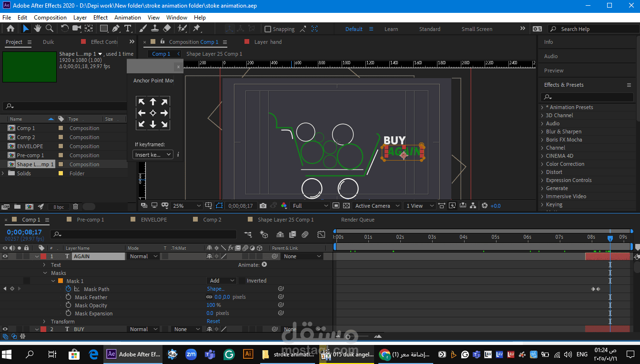This screenshot has height=364, width=640.
Task: Click Shape... link for Mask Path
Action: point(215,289)
